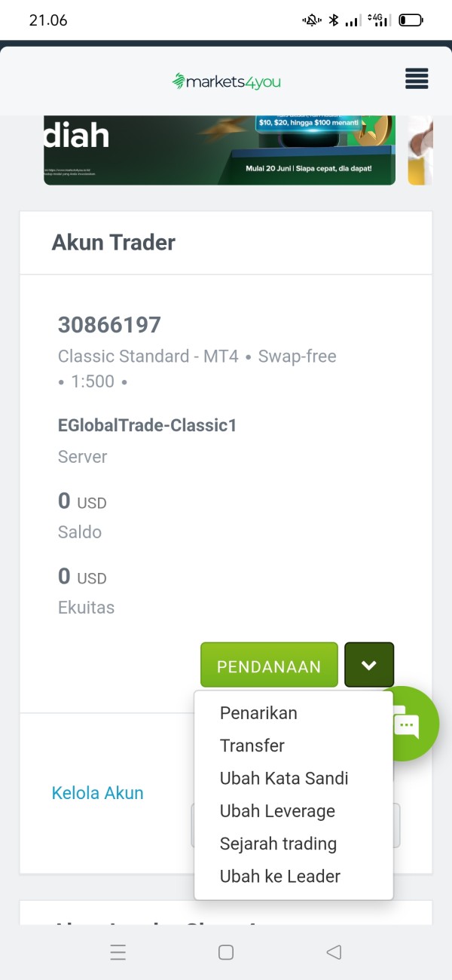452x980 pixels.
Task: Open the hamburger menu icon
Action: (x=417, y=78)
